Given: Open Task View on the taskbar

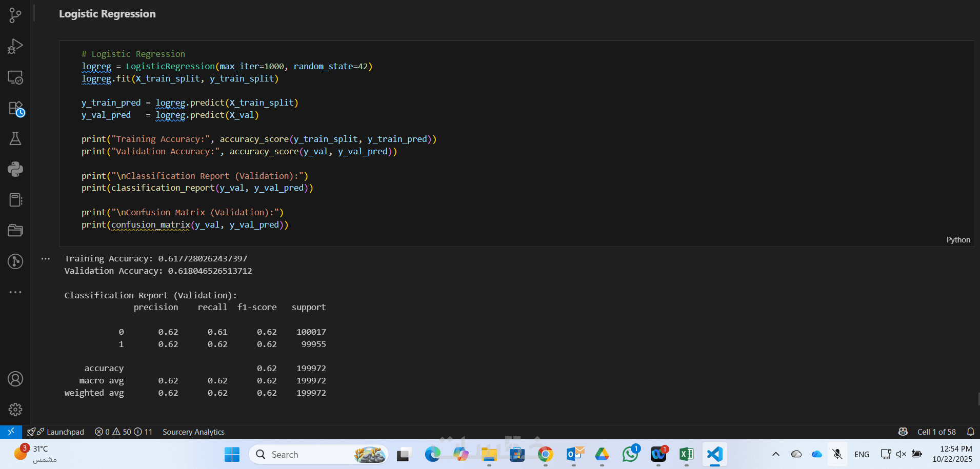Looking at the screenshot, I should pos(404,454).
